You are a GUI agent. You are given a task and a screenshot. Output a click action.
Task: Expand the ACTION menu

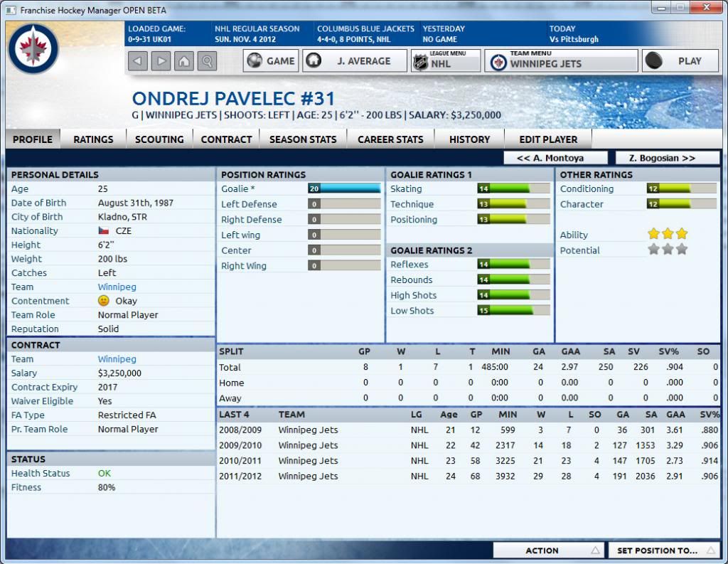[548, 550]
